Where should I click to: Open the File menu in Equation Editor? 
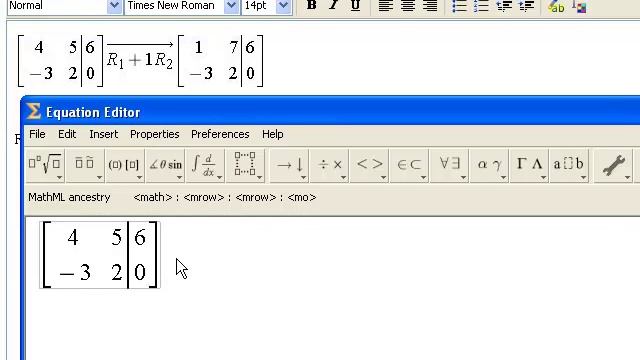[37, 134]
